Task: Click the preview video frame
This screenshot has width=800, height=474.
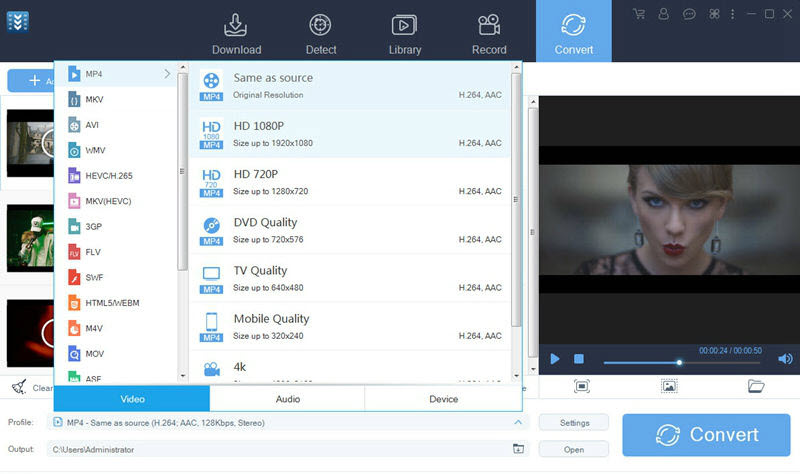Action: [669, 220]
